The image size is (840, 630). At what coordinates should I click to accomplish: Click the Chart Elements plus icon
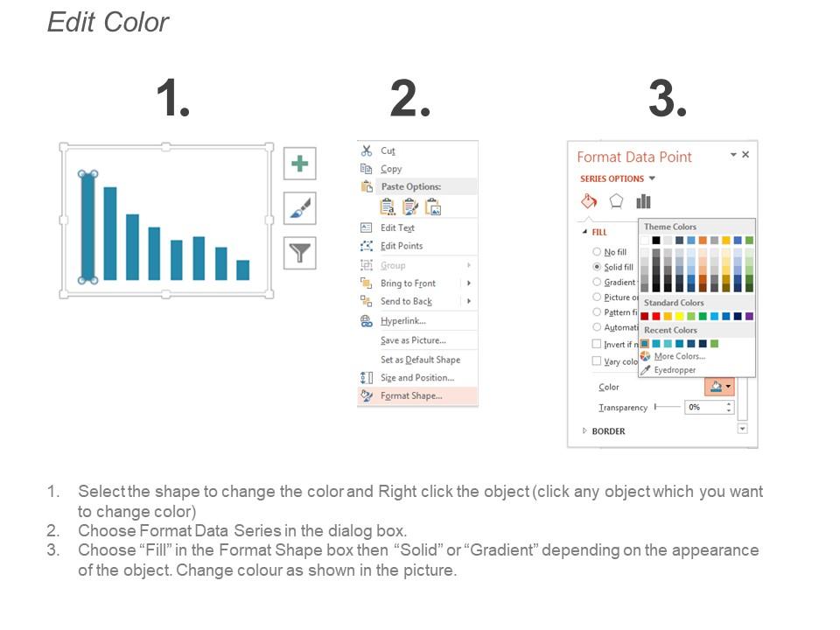tap(299, 164)
